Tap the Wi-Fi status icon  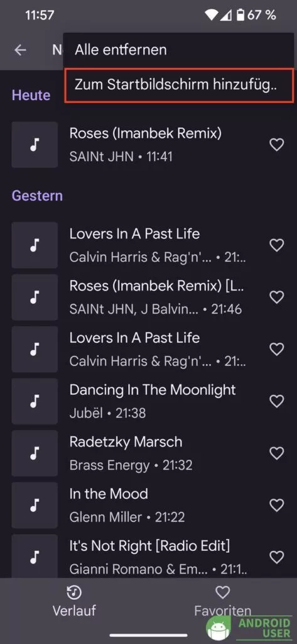tap(211, 16)
